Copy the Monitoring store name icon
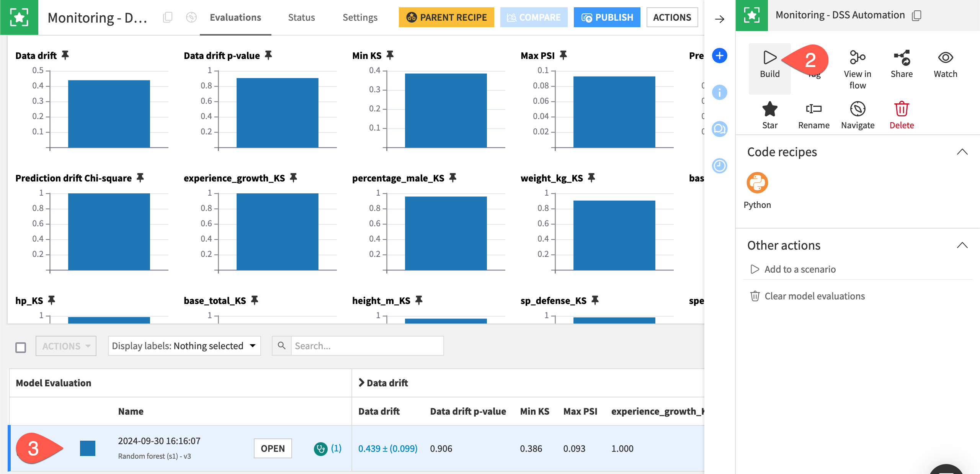This screenshot has width=980, height=474. 168,17
